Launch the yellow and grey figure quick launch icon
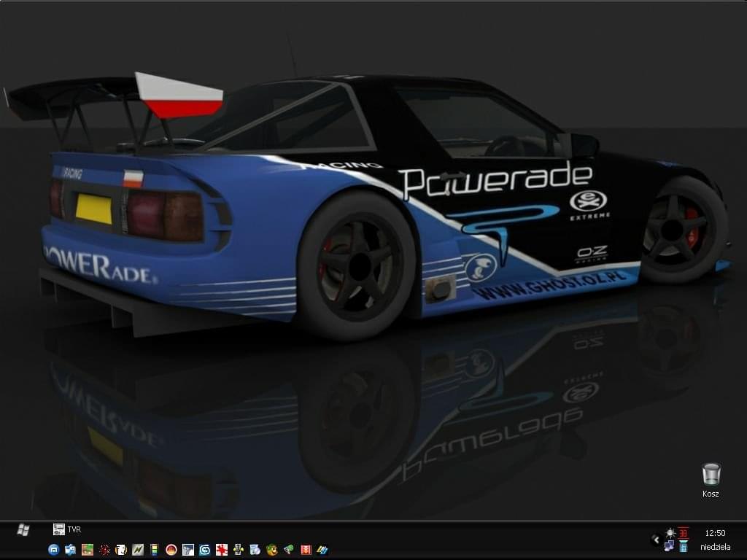Viewport: 747px width, 560px height. 239,550
